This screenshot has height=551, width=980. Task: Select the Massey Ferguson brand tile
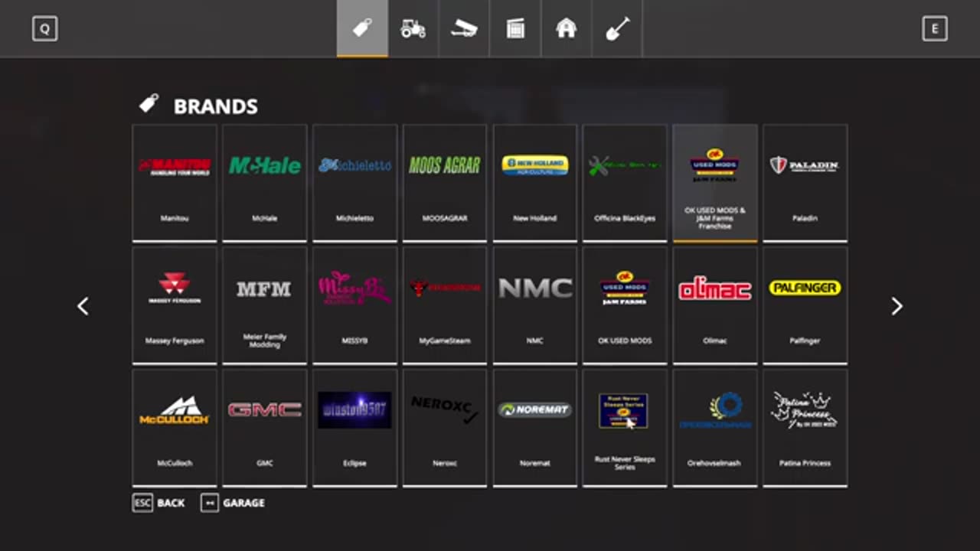point(175,305)
